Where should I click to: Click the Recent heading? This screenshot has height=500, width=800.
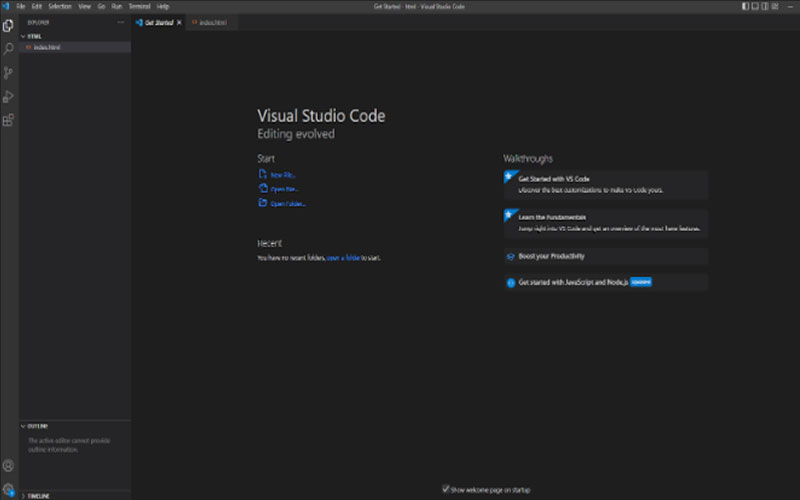(x=269, y=243)
